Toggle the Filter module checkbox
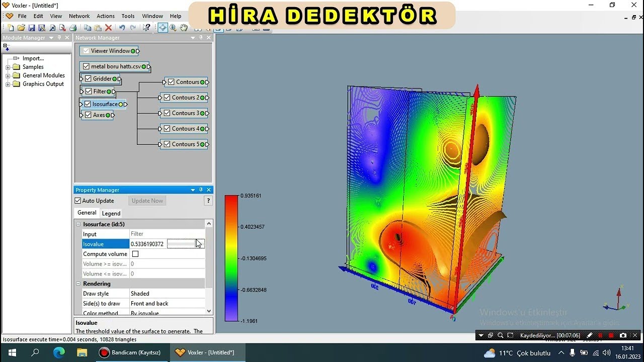 pos(89,92)
